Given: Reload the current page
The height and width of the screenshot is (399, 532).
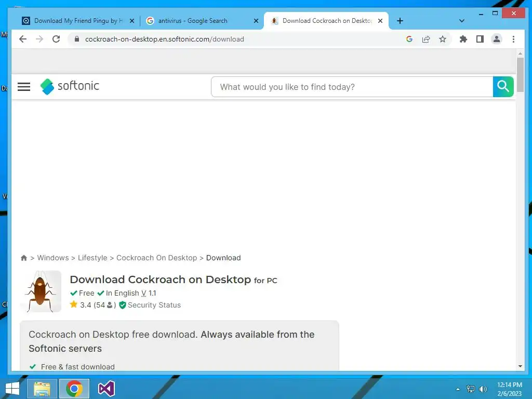Looking at the screenshot, I should [x=56, y=39].
